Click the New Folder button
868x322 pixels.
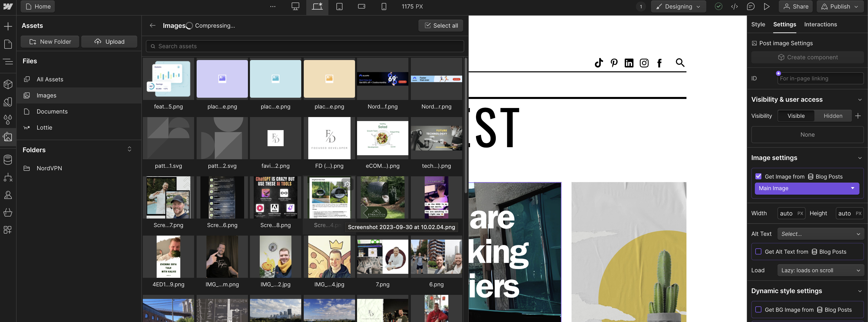coord(50,41)
